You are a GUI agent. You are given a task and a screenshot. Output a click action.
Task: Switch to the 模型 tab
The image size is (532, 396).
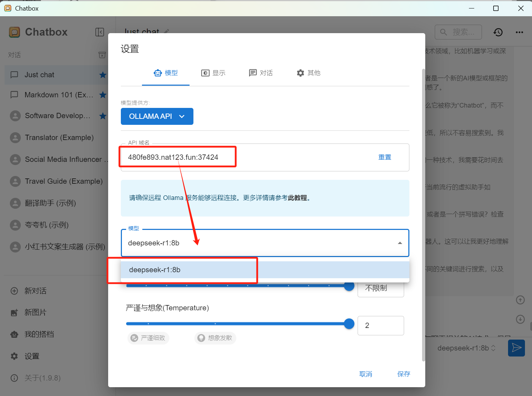tap(166, 73)
